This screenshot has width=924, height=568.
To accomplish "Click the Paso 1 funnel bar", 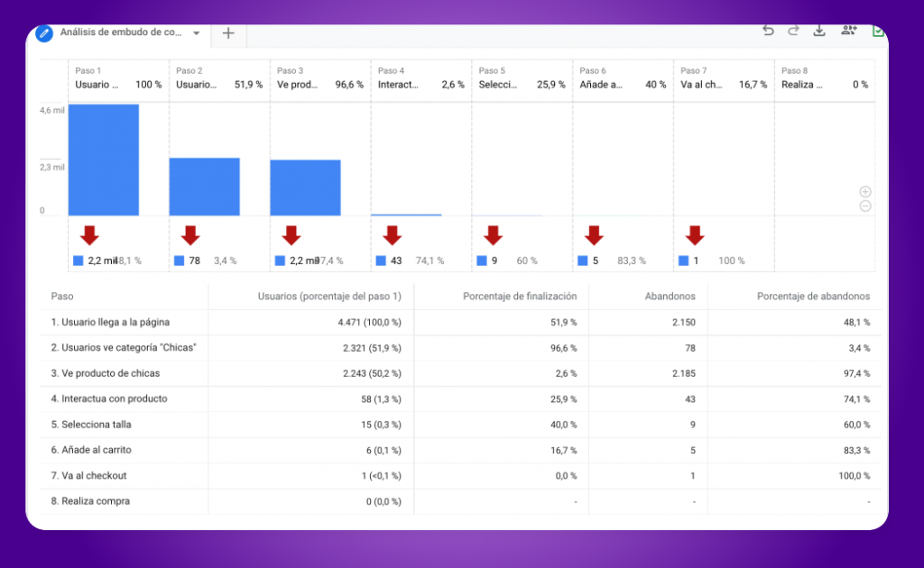I will (x=103, y=158).
